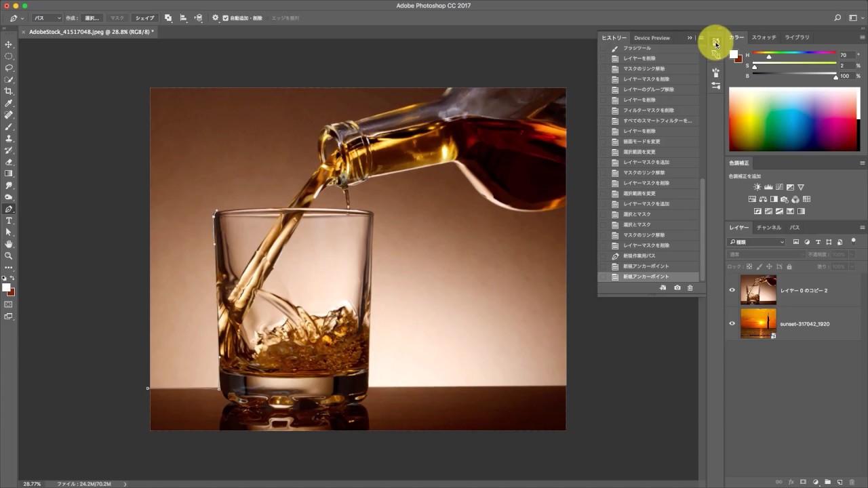
Task: Switch to the スウォッチ tab
Action: (764, 37)
